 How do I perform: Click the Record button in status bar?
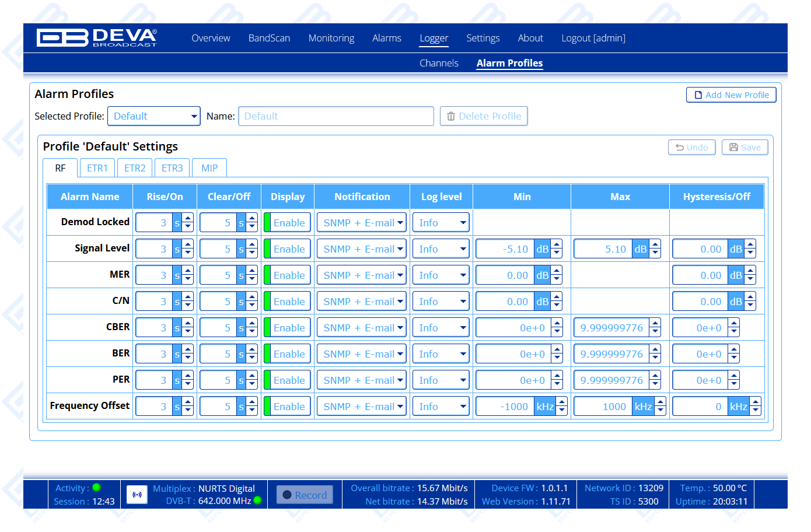click(305, 495)
